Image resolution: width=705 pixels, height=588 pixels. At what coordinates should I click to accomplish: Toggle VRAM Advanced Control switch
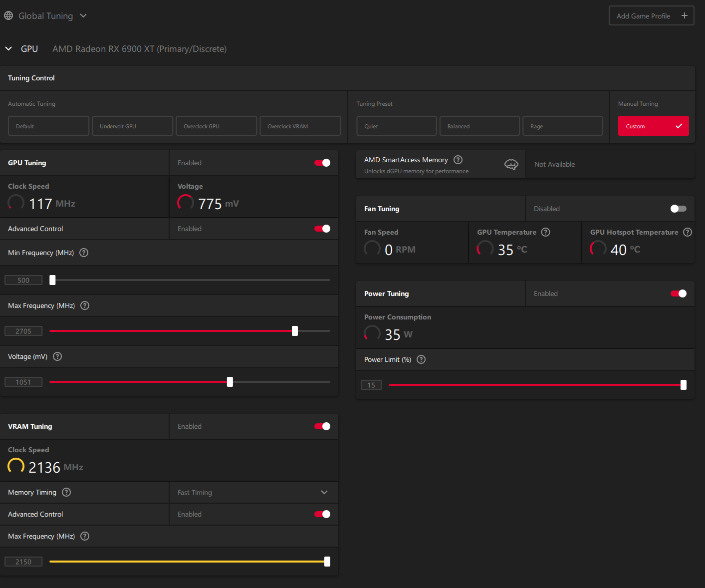[322, 514]
